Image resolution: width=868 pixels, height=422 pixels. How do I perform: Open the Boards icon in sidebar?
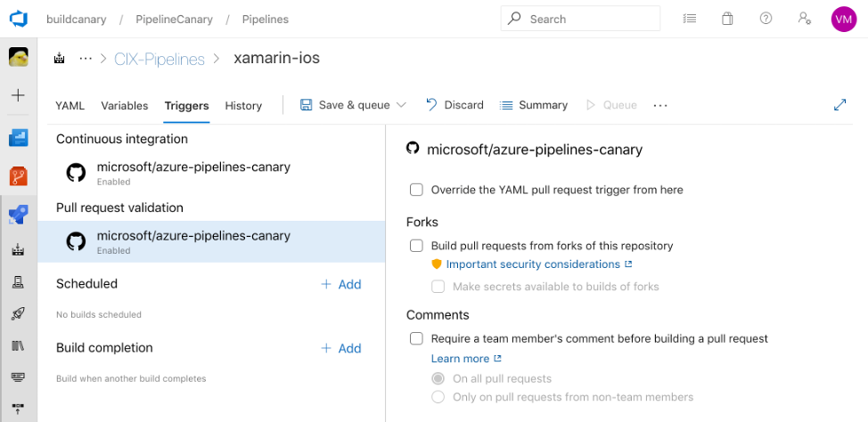click(x=18, y=138)
